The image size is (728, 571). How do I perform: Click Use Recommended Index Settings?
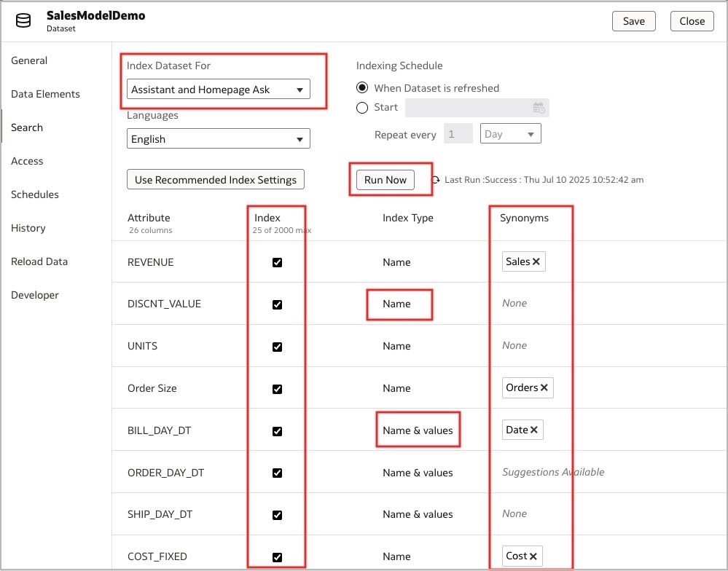coord(215,179)
